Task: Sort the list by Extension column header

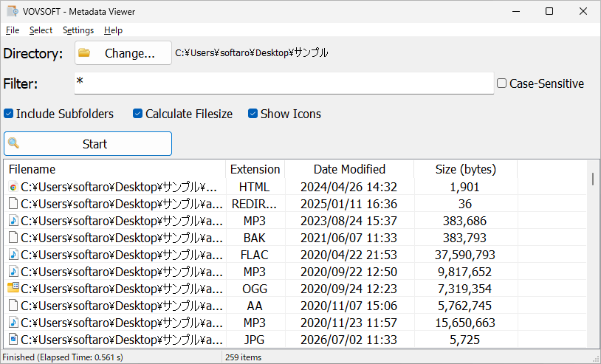Action: pos(255,169)
